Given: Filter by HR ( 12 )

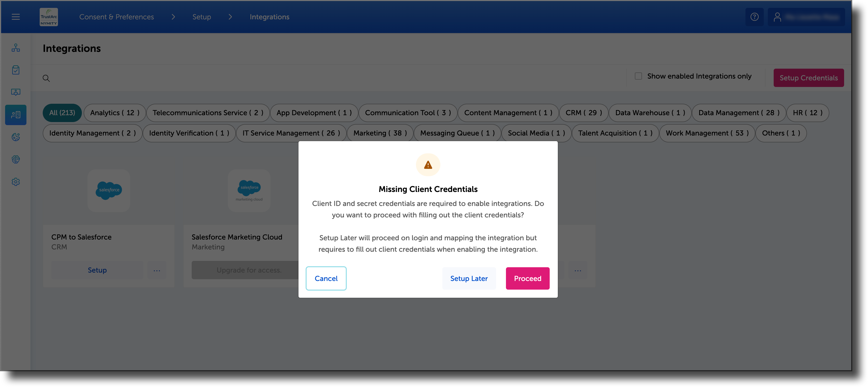Looking at the screenshot, I should point(807,113).
